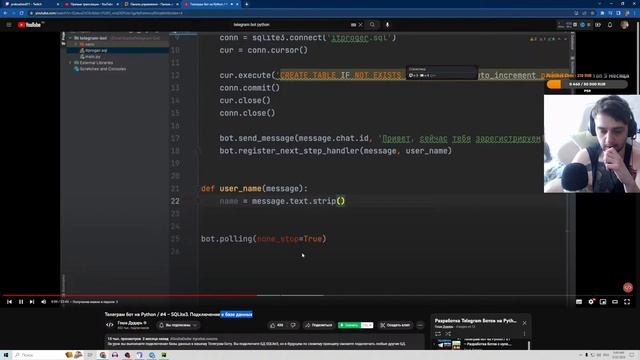Open playlist options three-dot menu
This screenshot has width=640, height=360.
[524, 334]
